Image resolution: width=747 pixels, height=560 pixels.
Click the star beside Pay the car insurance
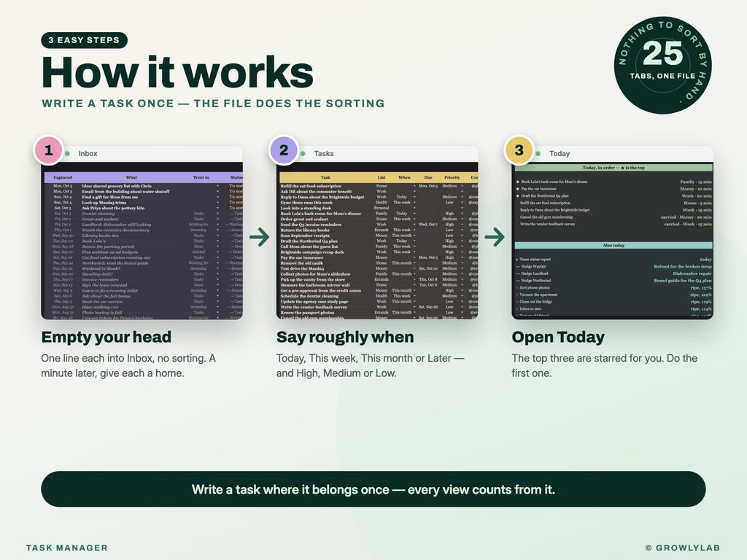click(517, 189)
